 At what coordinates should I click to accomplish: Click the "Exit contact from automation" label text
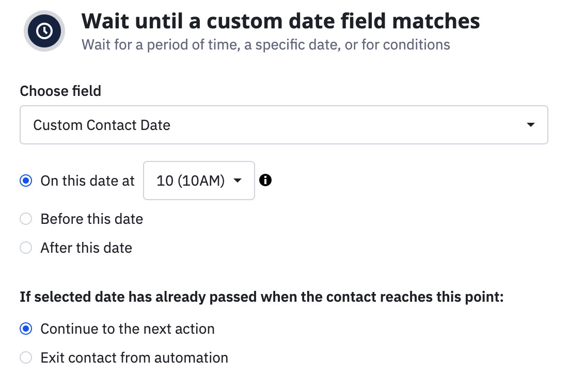click(x=134, y=357)
